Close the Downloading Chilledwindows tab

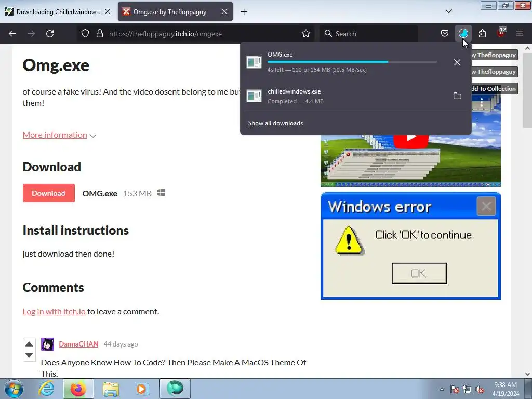(107, 11)
